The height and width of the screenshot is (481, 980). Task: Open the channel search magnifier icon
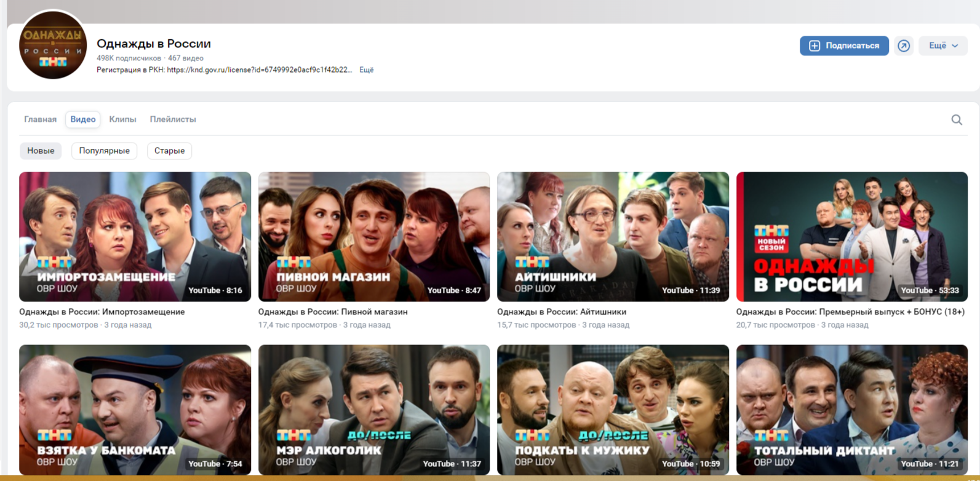pos(957,120)
